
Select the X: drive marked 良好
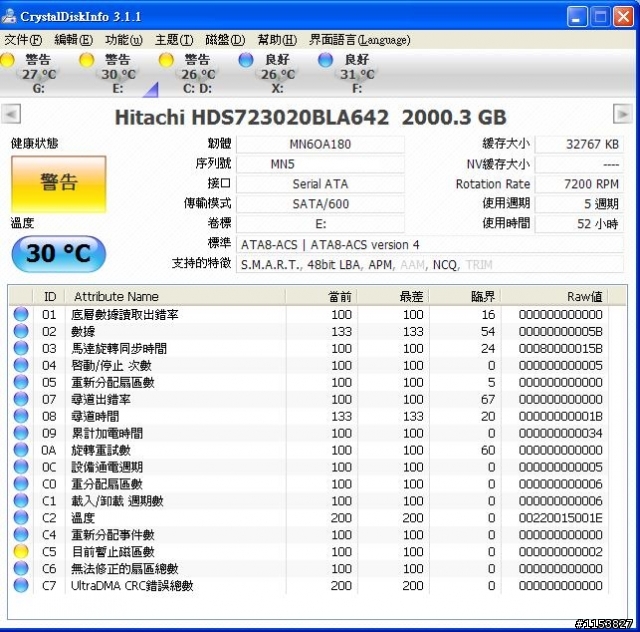pos(268,73)
